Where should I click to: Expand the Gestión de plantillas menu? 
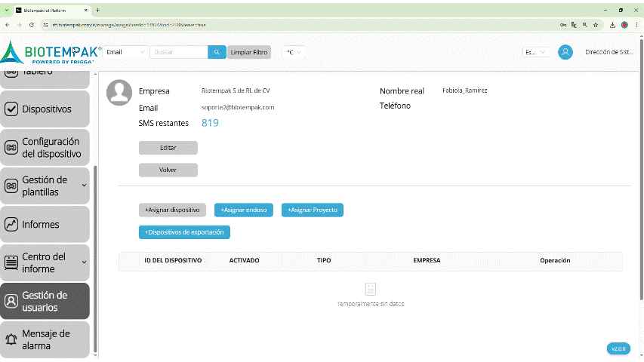[x=45, y=186]
